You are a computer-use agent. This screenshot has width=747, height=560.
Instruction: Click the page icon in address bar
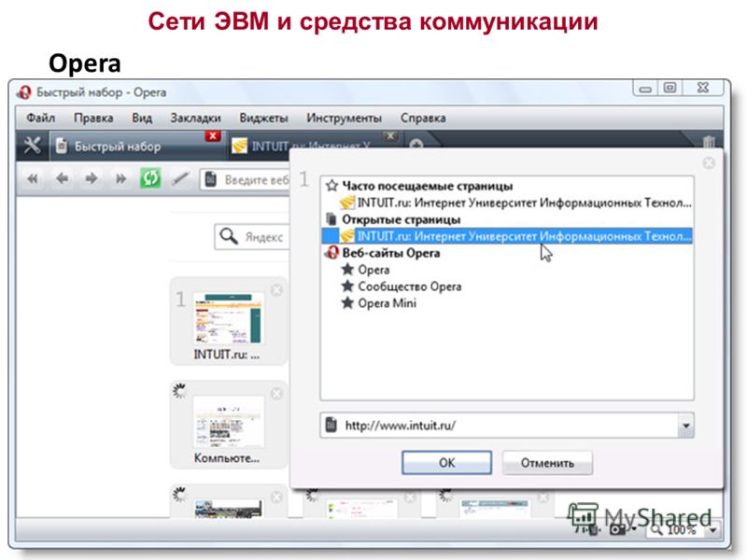[x=211, y=179]
